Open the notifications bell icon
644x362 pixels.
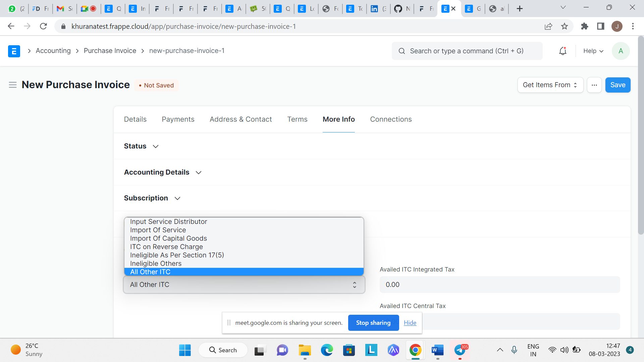coord(562,51)
